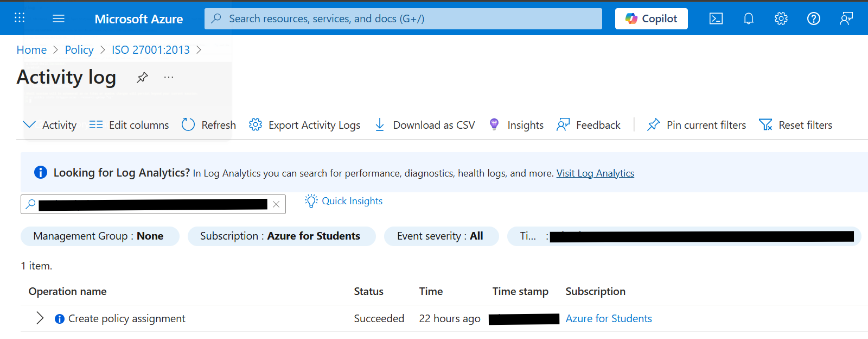
Task: Sort by Time stamp column header
Action: (x=520, y=292)
